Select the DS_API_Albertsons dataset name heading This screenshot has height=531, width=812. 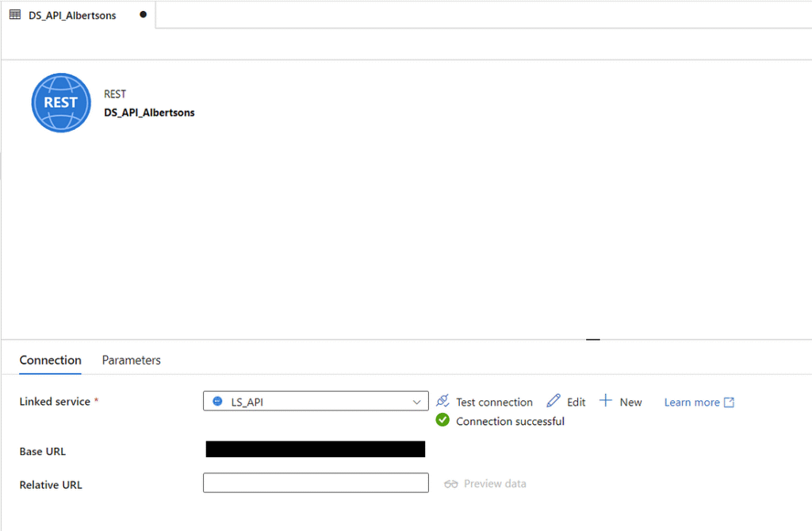[x=149, y=113]
